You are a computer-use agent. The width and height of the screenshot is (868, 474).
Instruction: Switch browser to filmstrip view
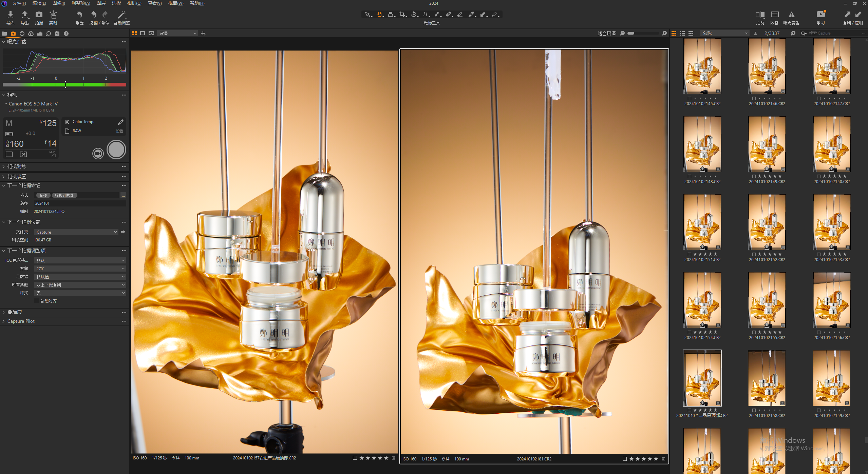pyautogui.click(x=691, y=33)
